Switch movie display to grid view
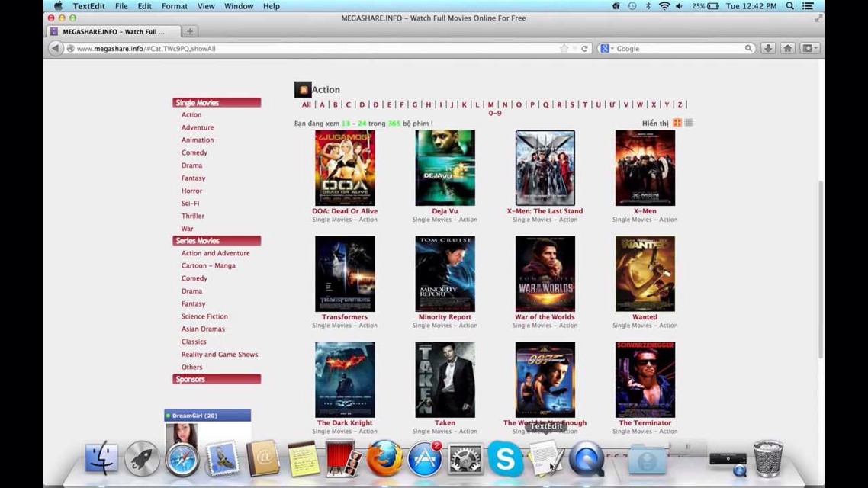Viewport: 868px width, 488px height. point(676,122)
